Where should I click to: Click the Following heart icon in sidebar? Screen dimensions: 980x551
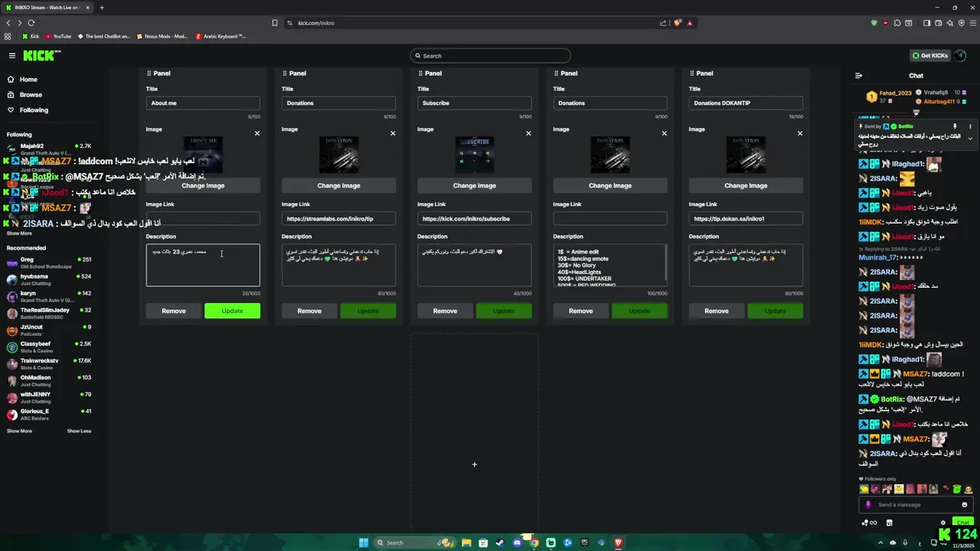pyautogui.click(x=11, y=110)
